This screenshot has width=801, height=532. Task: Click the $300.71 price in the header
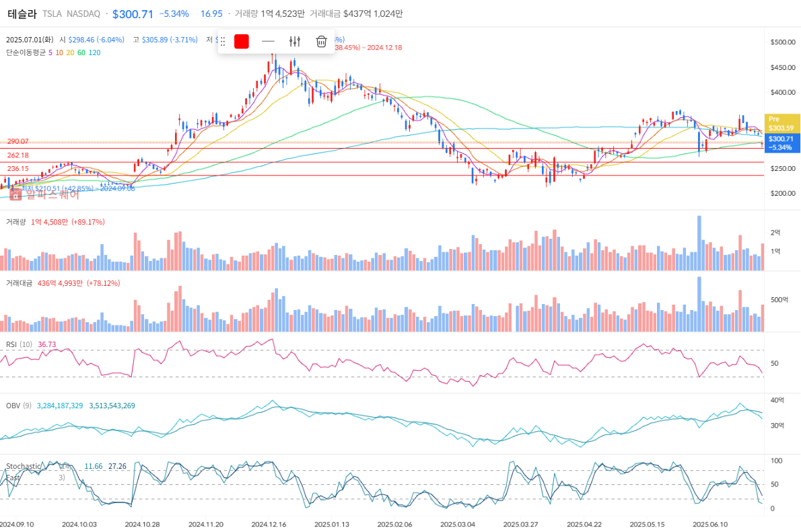(x=133, y=13)
